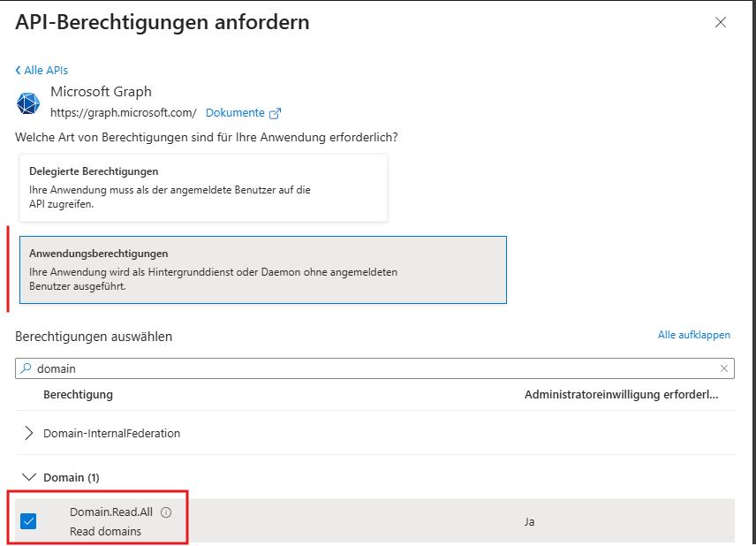The image size is (756, 546).
Task: Open the Dokumente link
Action: pyautogui.click(x=235, y=113)
